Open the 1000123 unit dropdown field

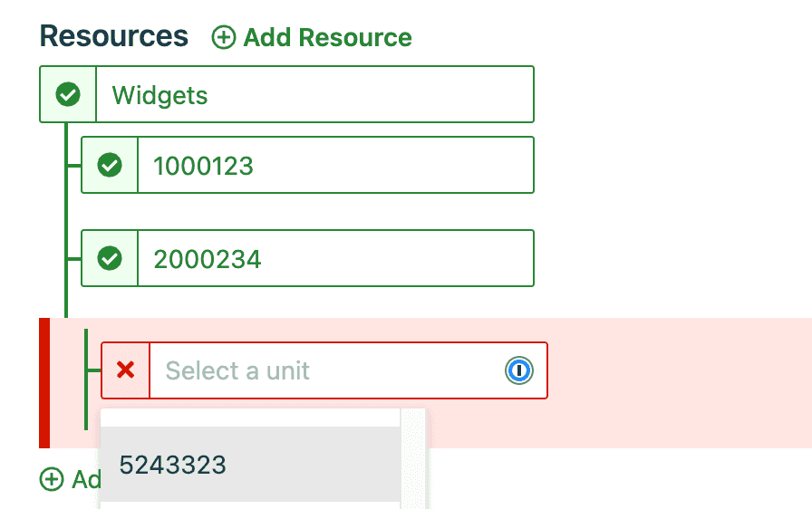[334, 165]
